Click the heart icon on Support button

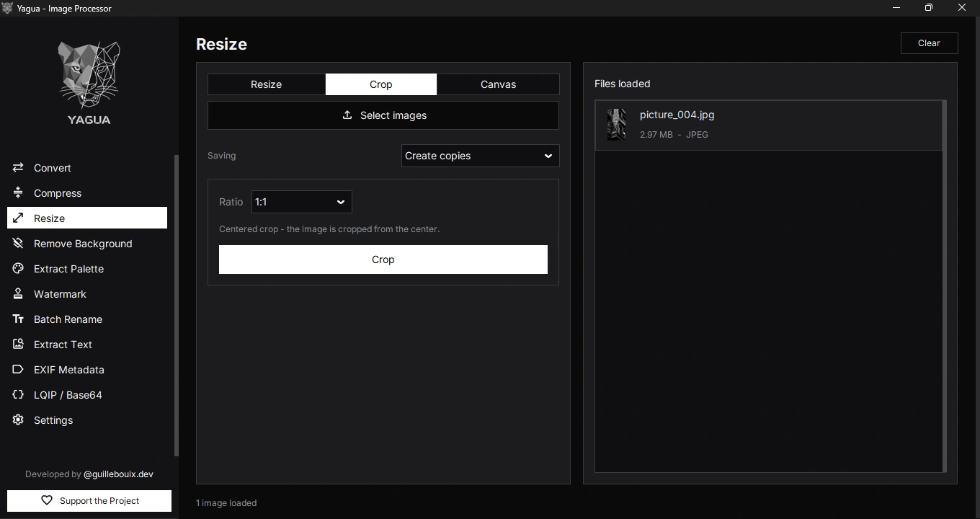point(47,500)
